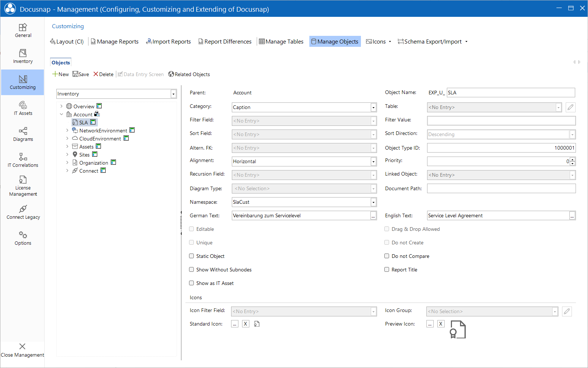Image resolution: width=588 pixels, height=368 pixels.
Task: Delete the selected object
Action: tap(103, 74)
